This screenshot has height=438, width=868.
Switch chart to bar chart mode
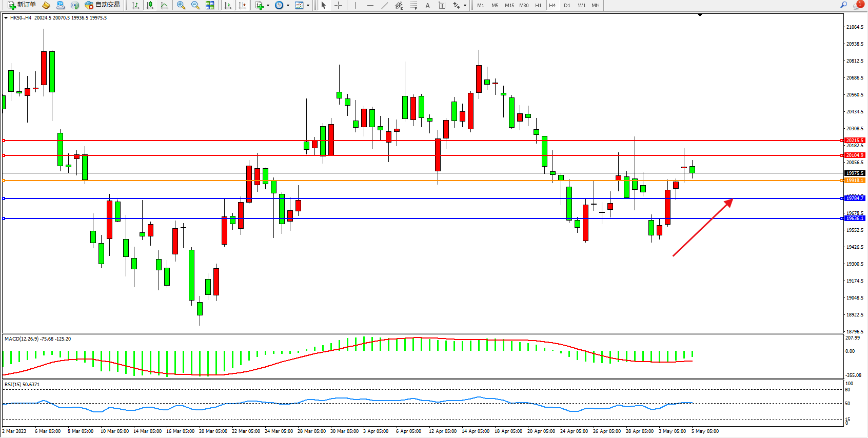coord(135,5)
